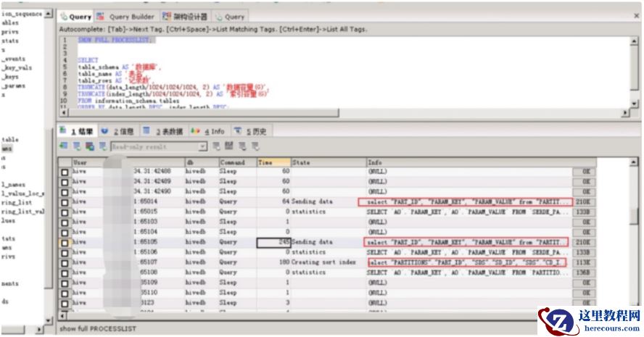The image size is (644, 337).
Task: Tick the checkbox for row with port 42489
Action: [x=65, y=182]
